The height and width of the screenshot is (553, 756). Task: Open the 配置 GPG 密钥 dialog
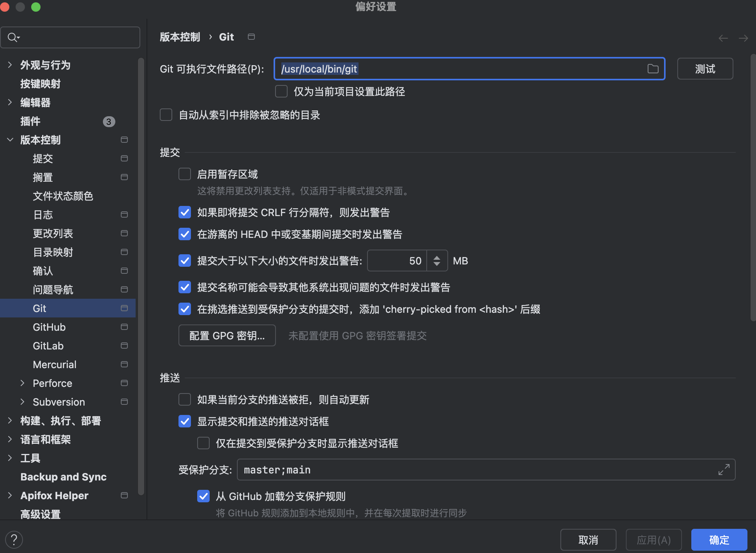[x=227, y=335]
